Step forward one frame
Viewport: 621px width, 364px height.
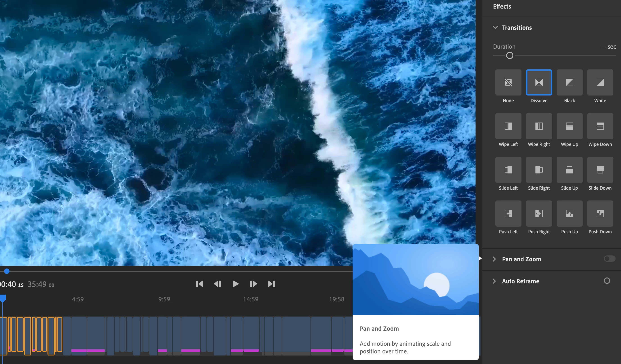253,284
